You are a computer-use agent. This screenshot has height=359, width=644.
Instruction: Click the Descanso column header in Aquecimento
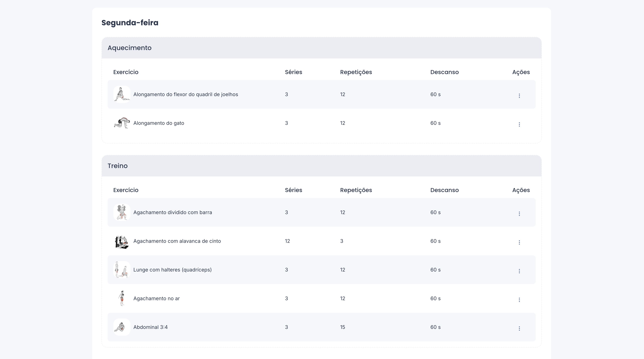[x=444, y=72]
